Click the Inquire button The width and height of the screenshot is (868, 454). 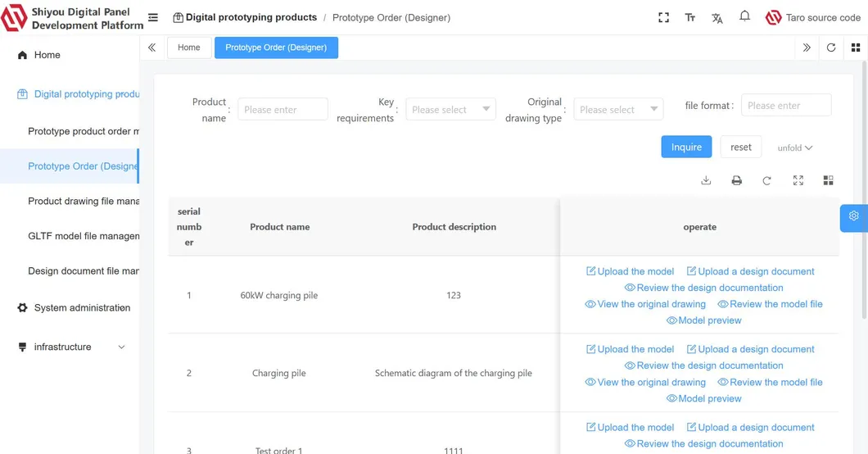(686, 148)
